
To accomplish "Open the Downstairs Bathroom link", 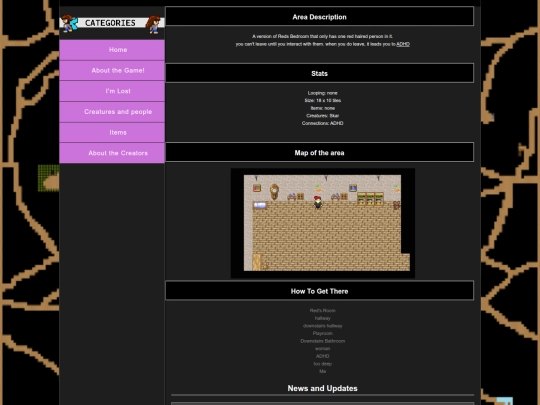I will coord(323,341).
